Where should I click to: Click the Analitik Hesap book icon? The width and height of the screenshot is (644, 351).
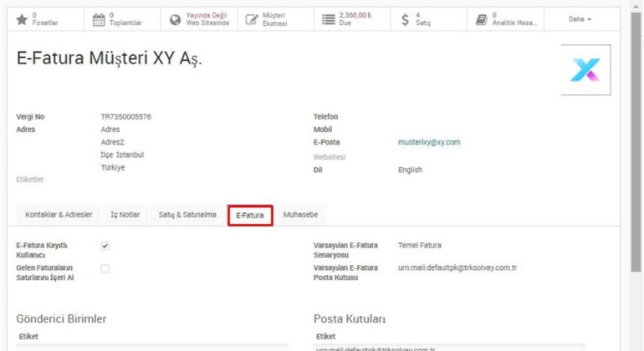(482, 19)
